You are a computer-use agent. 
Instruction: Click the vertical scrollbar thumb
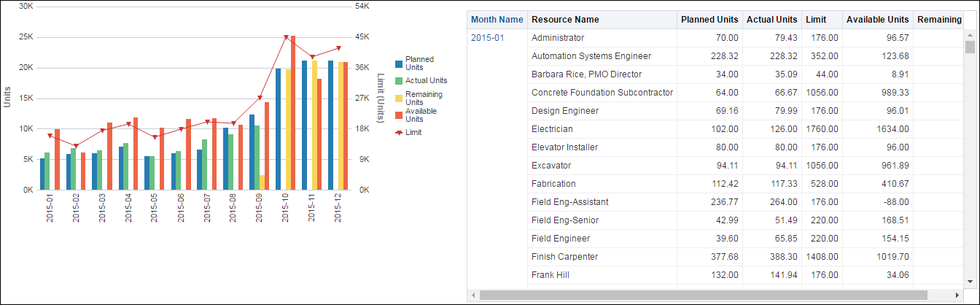(970, 47)
